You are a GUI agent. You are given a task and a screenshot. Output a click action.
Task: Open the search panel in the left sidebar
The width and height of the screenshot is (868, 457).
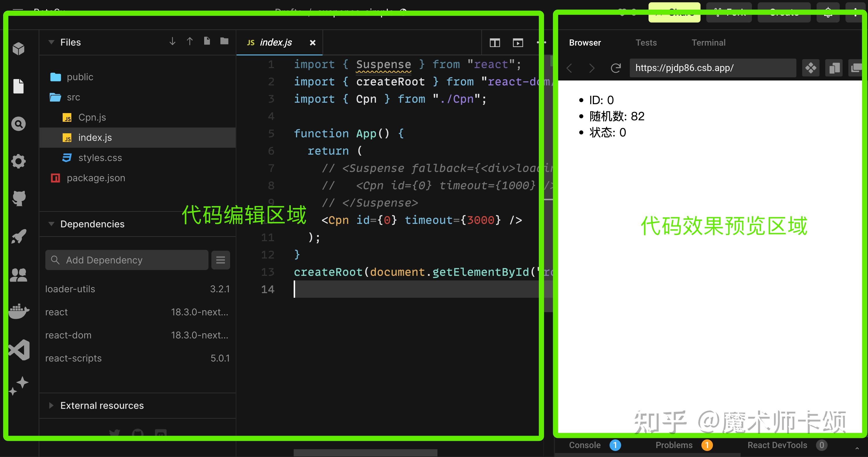[x=18, y=123]
